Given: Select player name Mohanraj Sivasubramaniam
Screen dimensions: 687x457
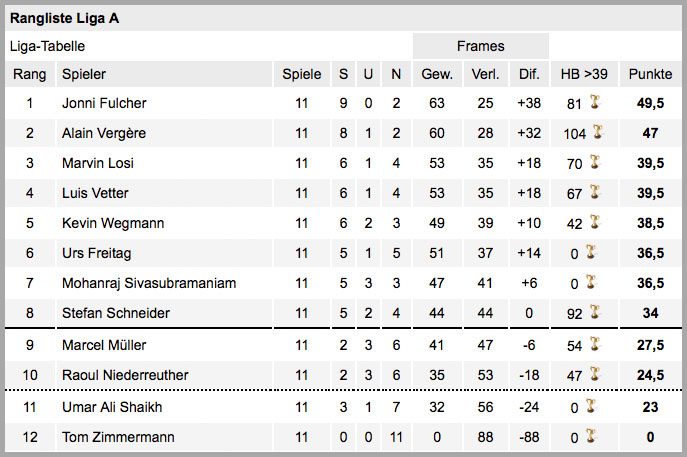Looking at the screenshot, I should pyautogui.click(x=149, y=283).
